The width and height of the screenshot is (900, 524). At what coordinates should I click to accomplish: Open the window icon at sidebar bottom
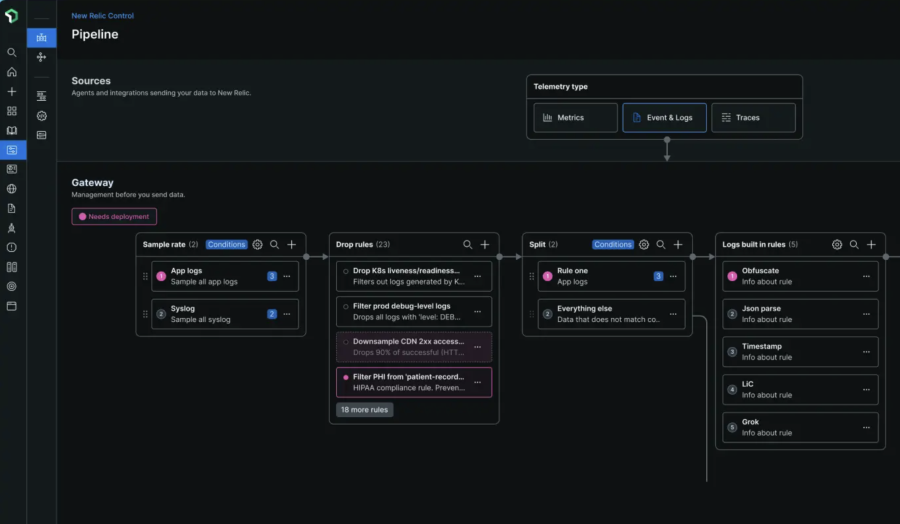pos(11,306)
